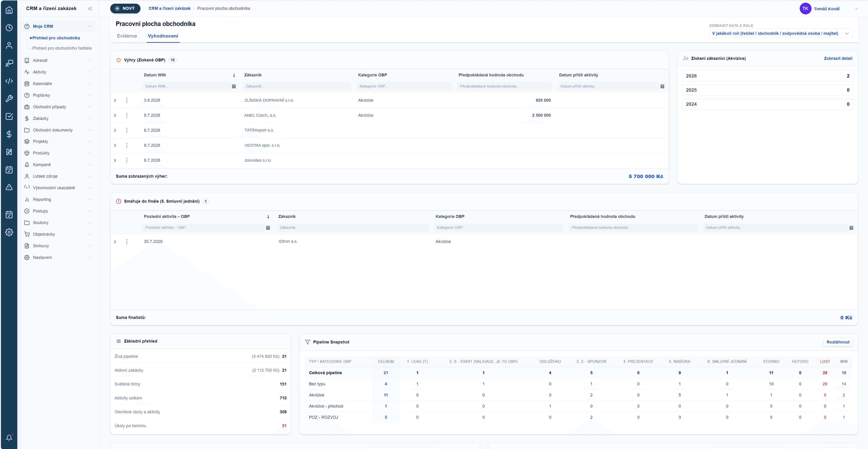Open row menu dots for ZLÍNSKÁ DOPRAVNÍ

[127, 100]
